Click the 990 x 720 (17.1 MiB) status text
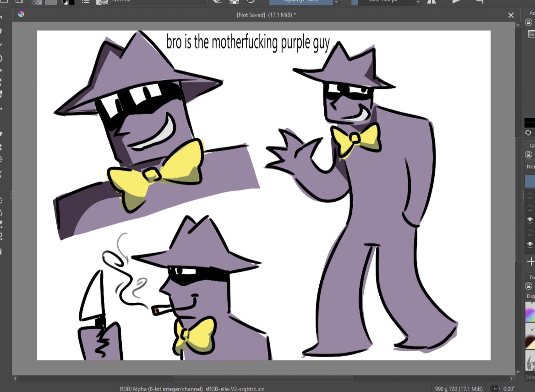Viewport: 535px width, 392px height. pos(459,389)
